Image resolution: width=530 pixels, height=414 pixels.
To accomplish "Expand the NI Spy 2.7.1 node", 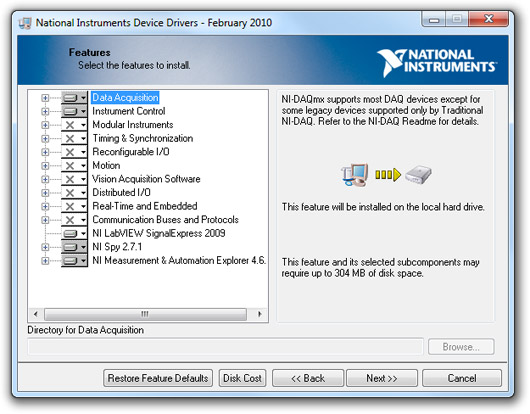I will (45, 247).
